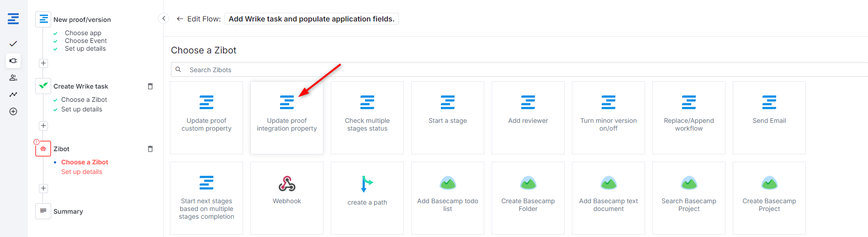868x237 pixels.
Task: Select Update proof integration property tile
Action: click(x=287, y=117)
